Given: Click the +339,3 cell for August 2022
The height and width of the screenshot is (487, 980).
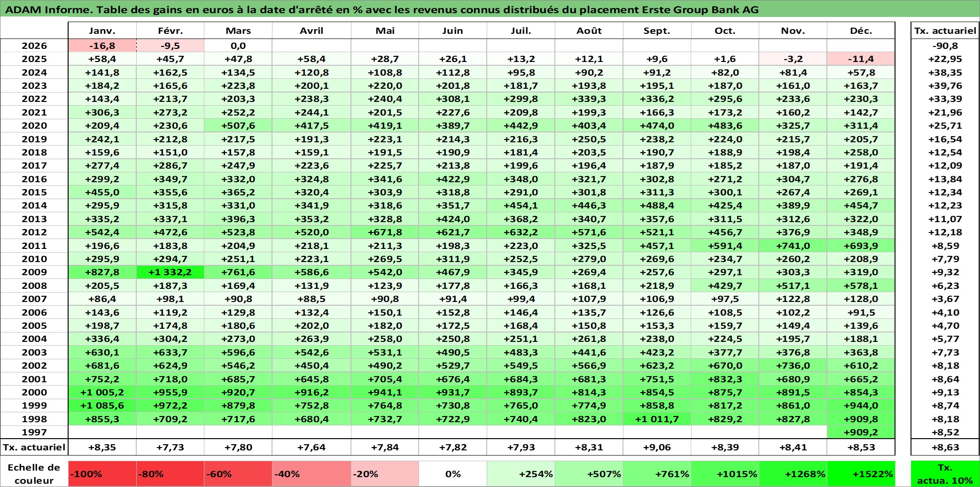Looking at the screenshot, I should click(589, 99).
